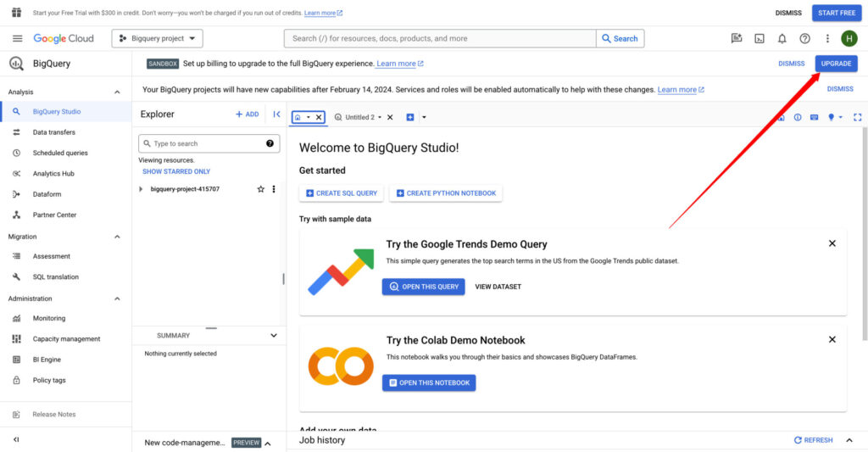This screenshot has width=868, height=452.
Task: Star the bigquery-project-415707 project
Action: coord(260,189)
